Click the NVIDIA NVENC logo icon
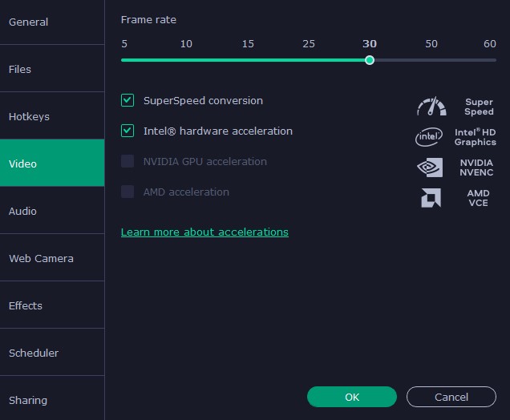The height and width of the screenshot is (420, 510). [430, 167]
